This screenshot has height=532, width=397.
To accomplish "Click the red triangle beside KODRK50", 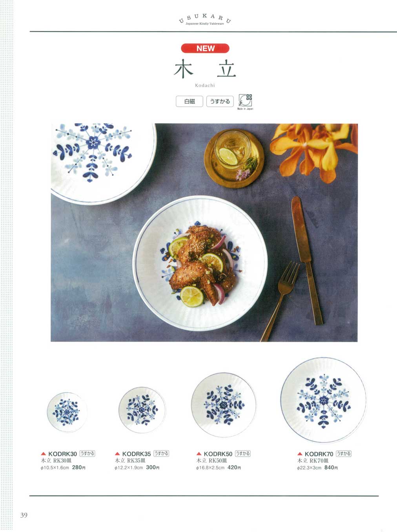I will tap(199, 454).
